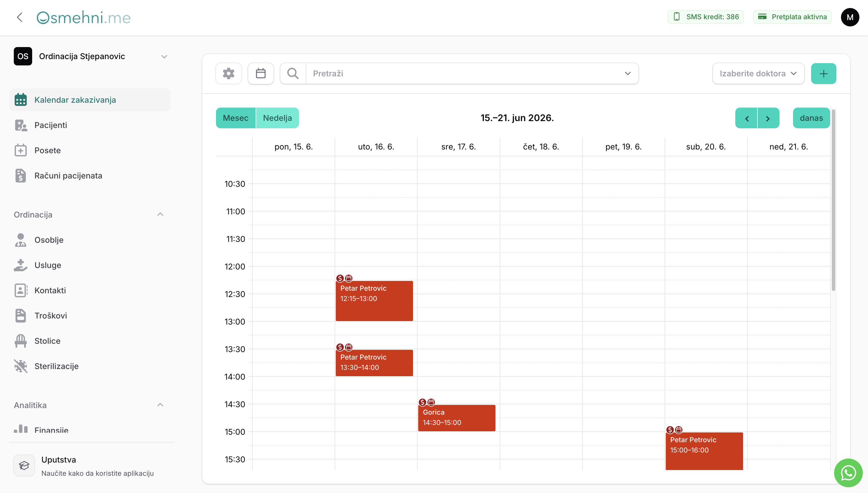This screenshot has height=493, width=868.
Task: Open the Osoblje staff page
Action: click(90, 240)
